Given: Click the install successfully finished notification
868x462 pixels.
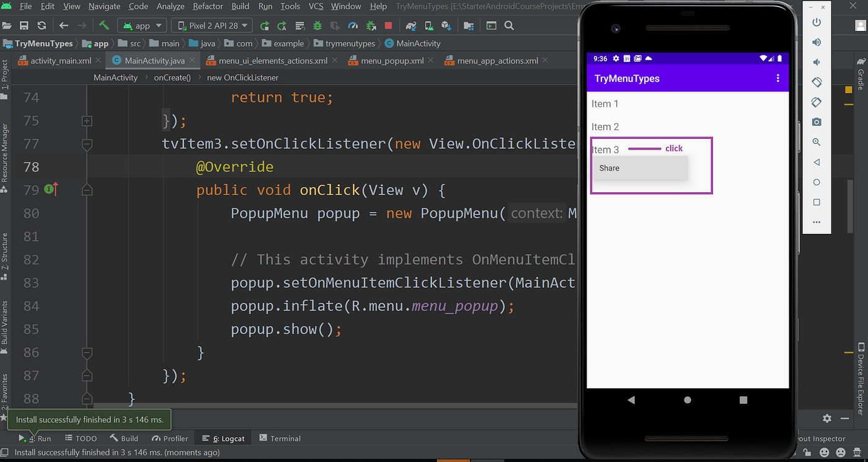Looking at the screenshot, I should click(89, 420).
